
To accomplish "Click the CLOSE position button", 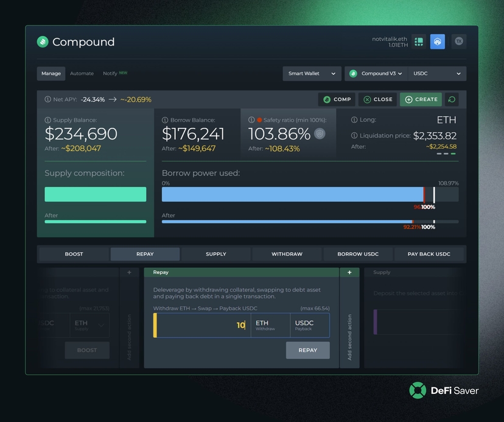I will (377, 99).
